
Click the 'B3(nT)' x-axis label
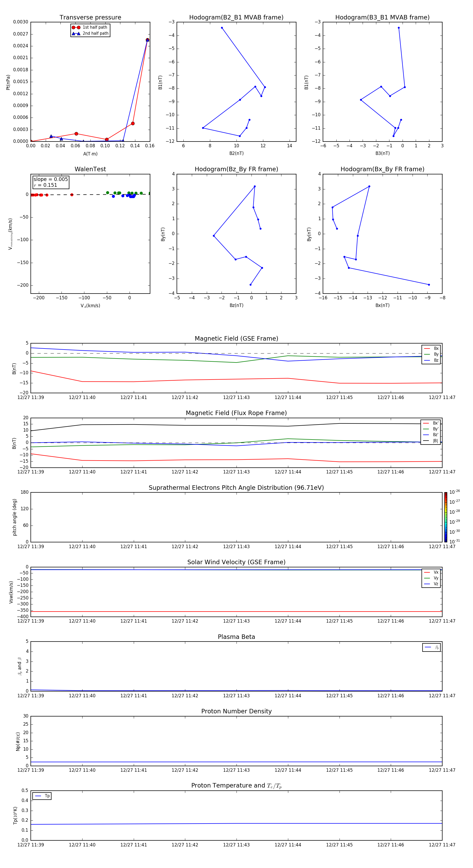[382, 153]
